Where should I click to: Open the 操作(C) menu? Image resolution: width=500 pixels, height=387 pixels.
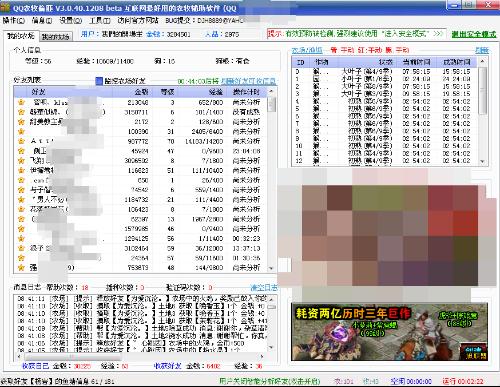(14, 20)
